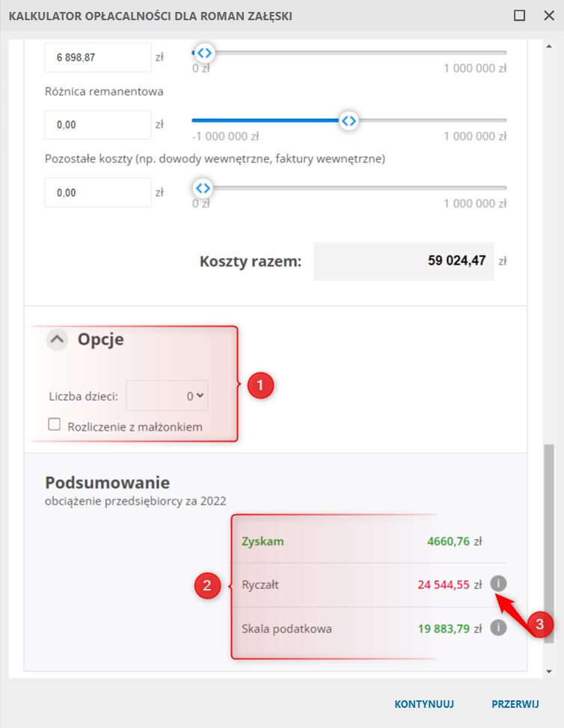Click the PRZERWIJ button
The width and height of the screenshot is (564, 728).
click(x=515, y=703)
